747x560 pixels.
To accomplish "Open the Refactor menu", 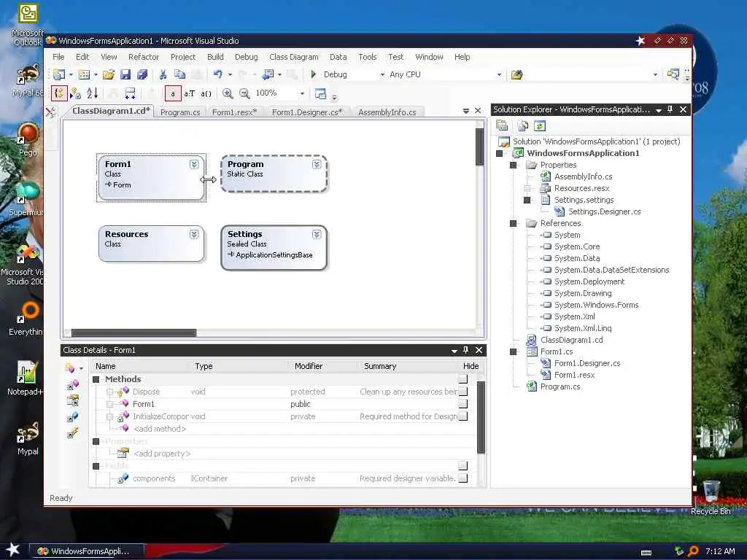I will point(144,57).
